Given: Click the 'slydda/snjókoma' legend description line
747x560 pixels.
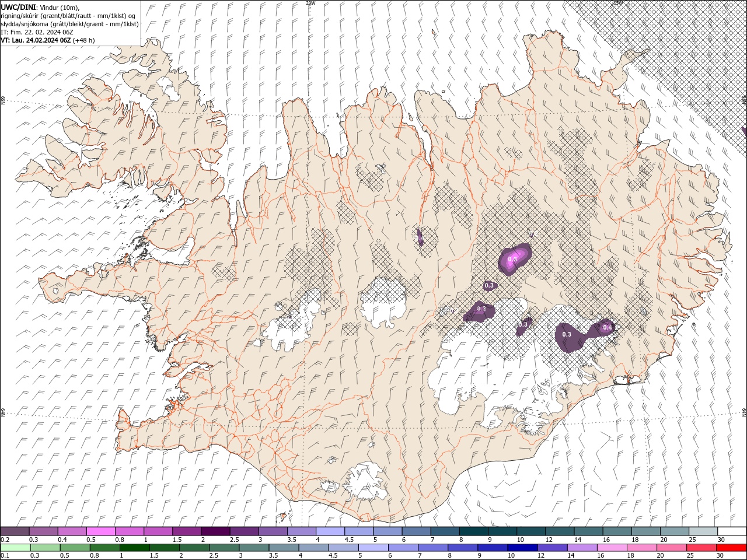Looking at the screenshot, I should click(x=70, y=24).
